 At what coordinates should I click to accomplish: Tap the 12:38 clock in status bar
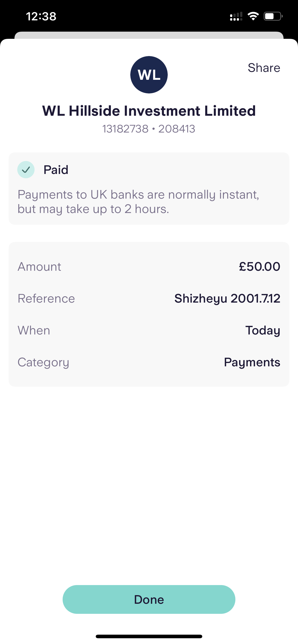pos(41,17)
